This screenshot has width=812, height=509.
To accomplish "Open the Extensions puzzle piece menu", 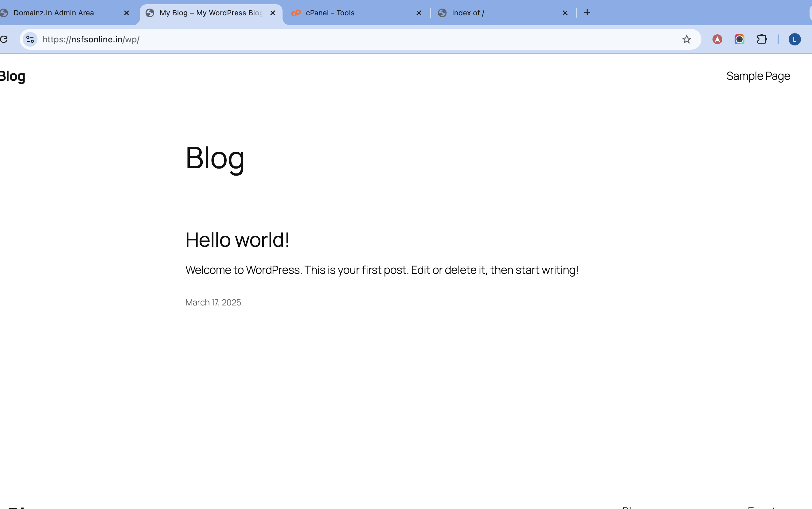I will click(x=762, y=39).
